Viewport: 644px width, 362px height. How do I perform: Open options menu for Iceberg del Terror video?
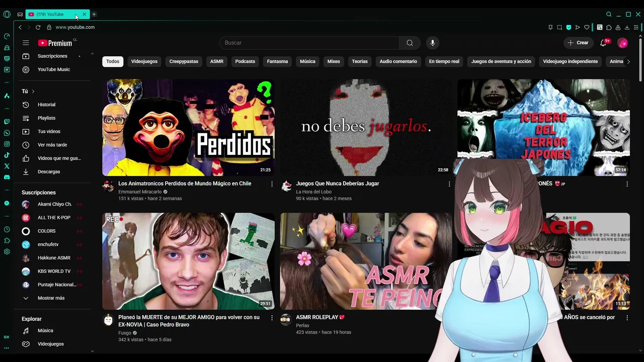[627, 184]
